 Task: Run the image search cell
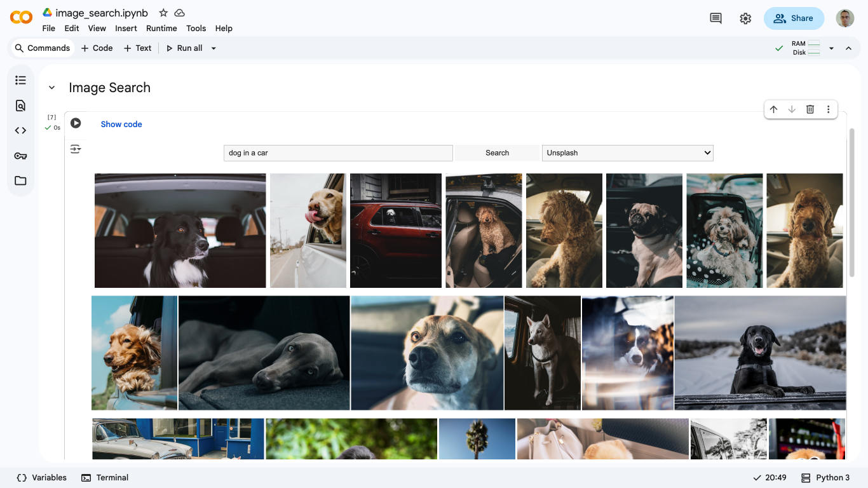[x=76, y=123]
